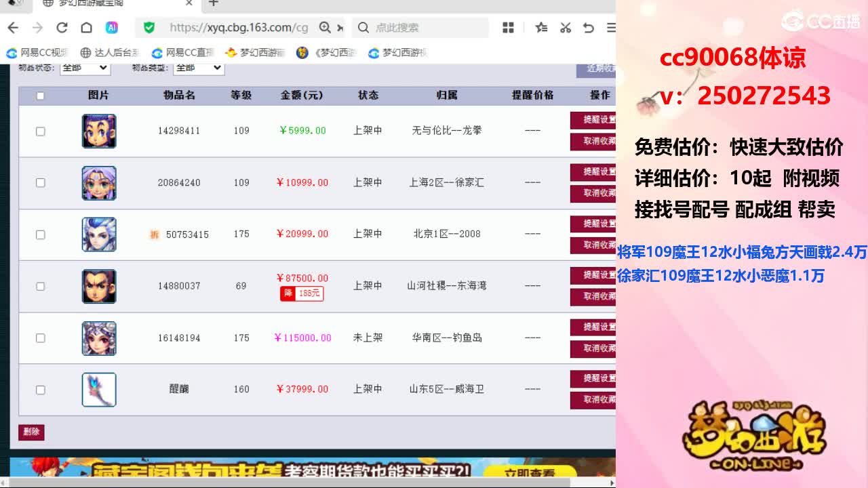
Task: Go back with the browser back arrow
Action: click(x=13, y=28)
